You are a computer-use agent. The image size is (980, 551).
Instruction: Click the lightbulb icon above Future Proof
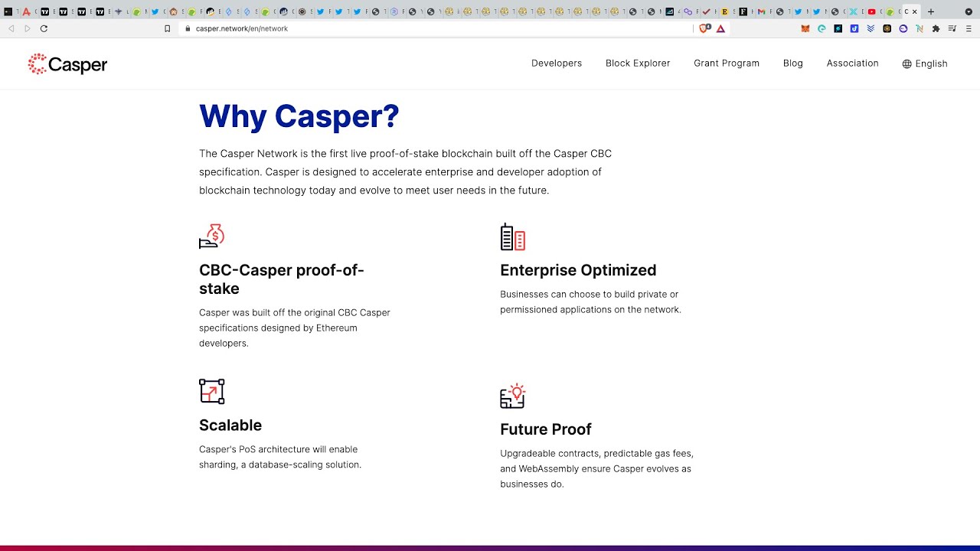512,396
